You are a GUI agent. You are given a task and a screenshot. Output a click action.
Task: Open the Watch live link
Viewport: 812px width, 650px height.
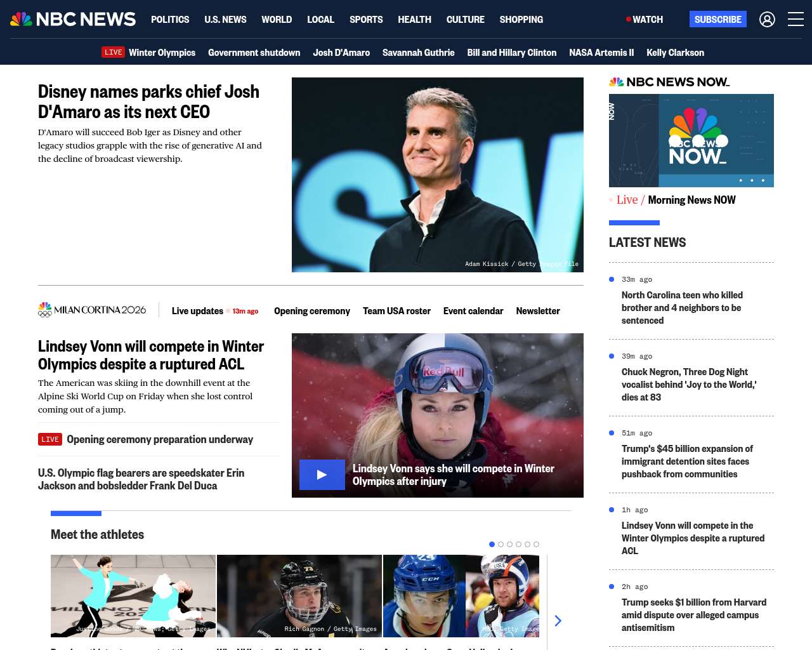(x=645, y=20)
